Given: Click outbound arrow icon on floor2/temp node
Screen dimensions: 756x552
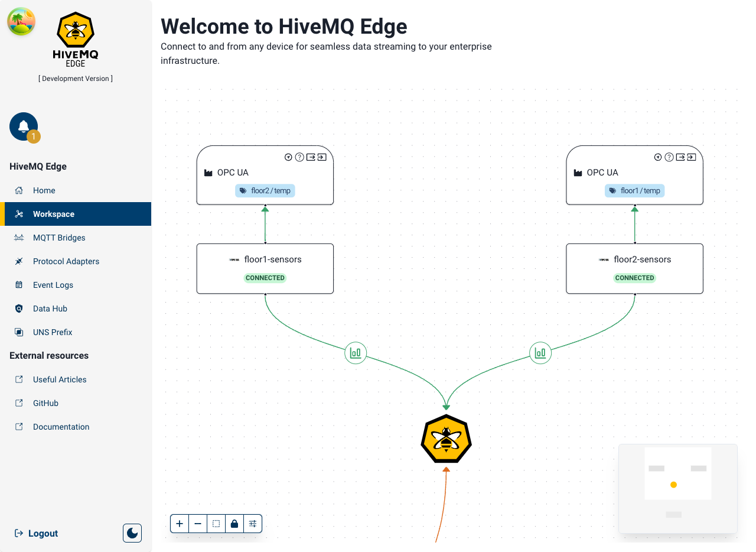Looking at the screenshot, I should [x=311, y=157].
